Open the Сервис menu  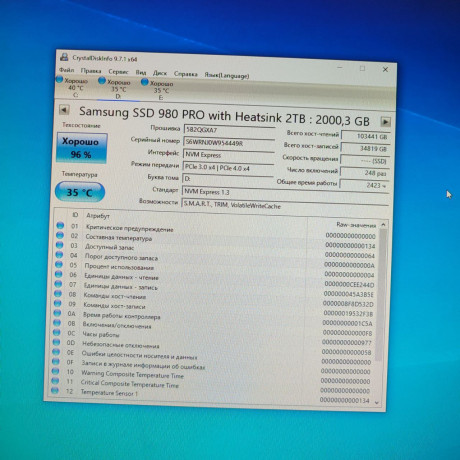click(x=118, y=72)
